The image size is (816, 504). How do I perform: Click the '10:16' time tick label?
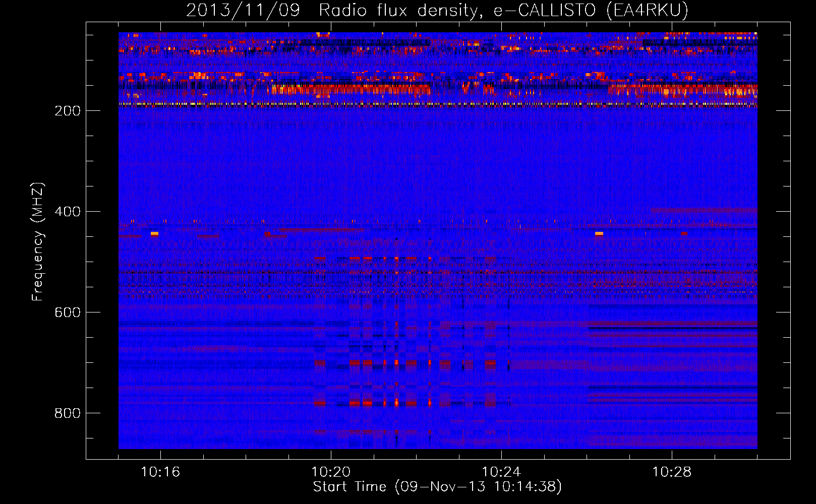[x=160, y=472]
